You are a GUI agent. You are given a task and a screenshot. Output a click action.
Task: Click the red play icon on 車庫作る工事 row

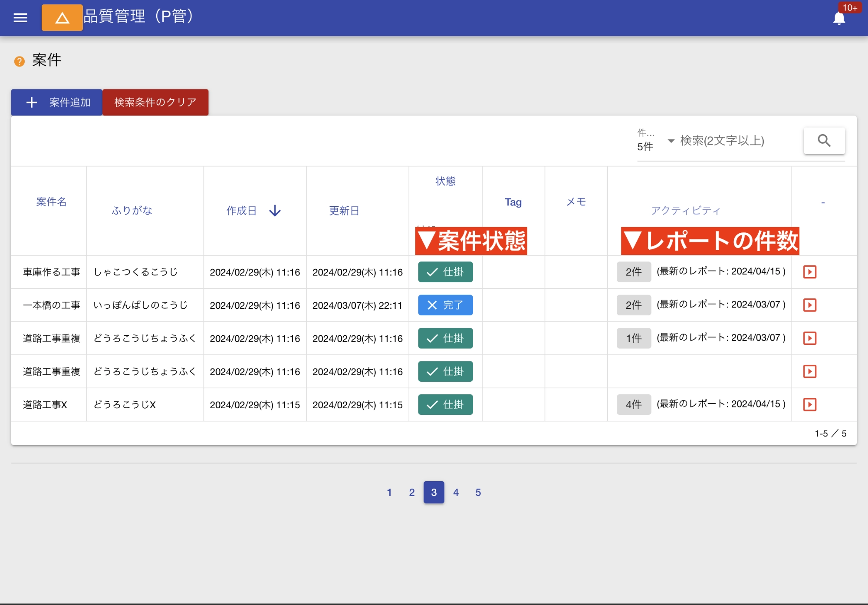(810, 272)
